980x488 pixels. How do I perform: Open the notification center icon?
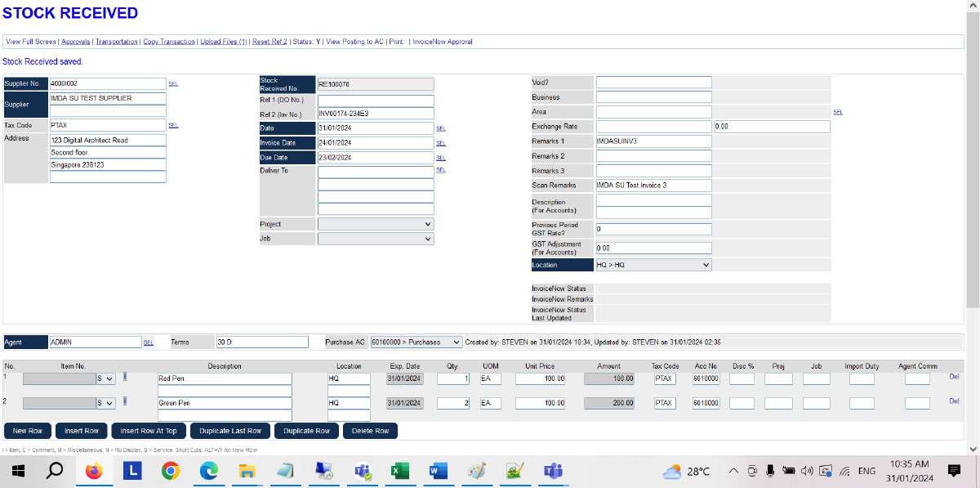click(x=954, y=471)
